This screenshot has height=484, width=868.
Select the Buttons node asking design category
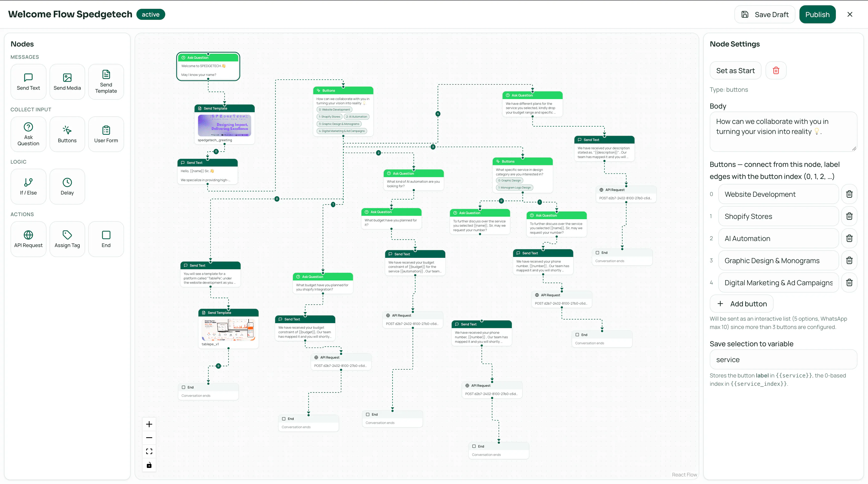522,175
